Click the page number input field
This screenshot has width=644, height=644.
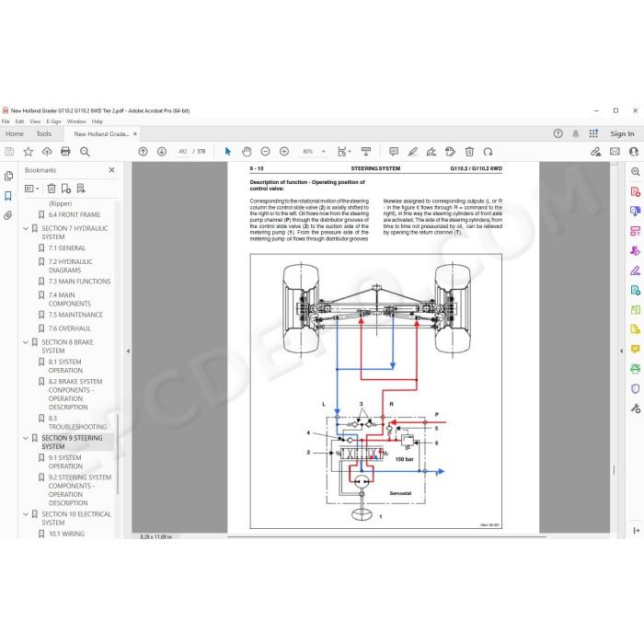pyautogui.click(x=183, y=152)
